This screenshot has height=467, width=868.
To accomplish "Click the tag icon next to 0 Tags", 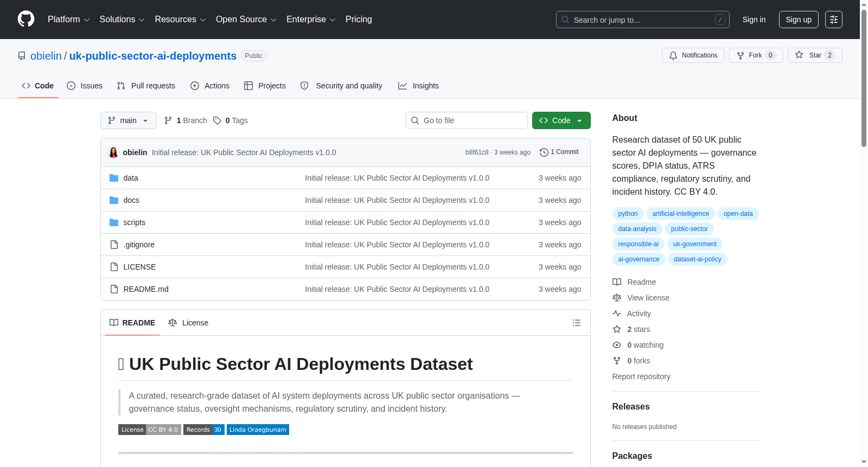I will coord(217,120).
